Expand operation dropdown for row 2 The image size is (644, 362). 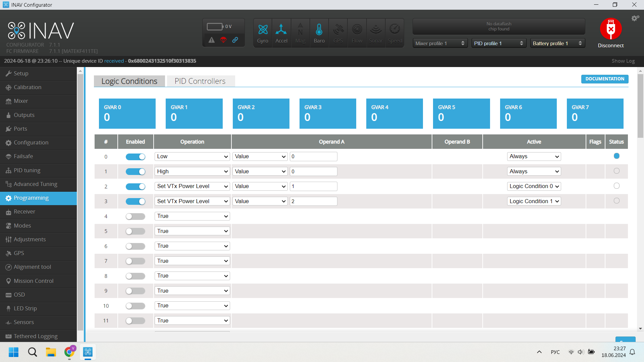(192, 186)
